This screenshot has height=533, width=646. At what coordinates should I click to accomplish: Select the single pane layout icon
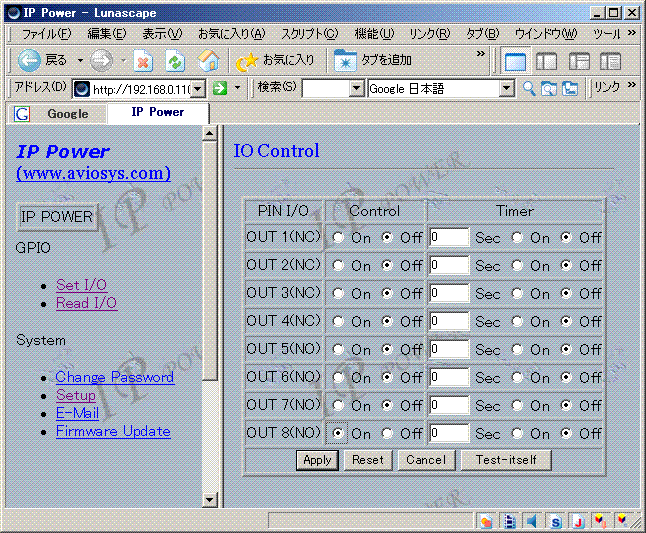coord(515,62)
